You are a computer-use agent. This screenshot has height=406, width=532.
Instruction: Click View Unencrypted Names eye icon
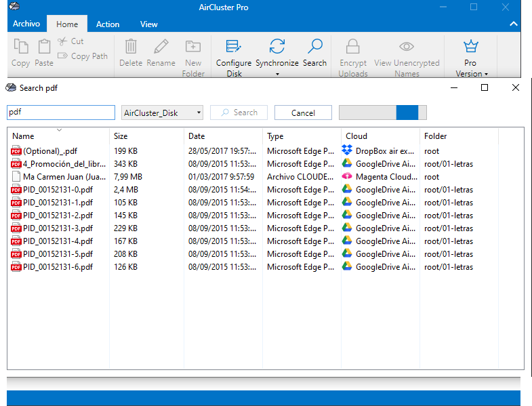407,47
